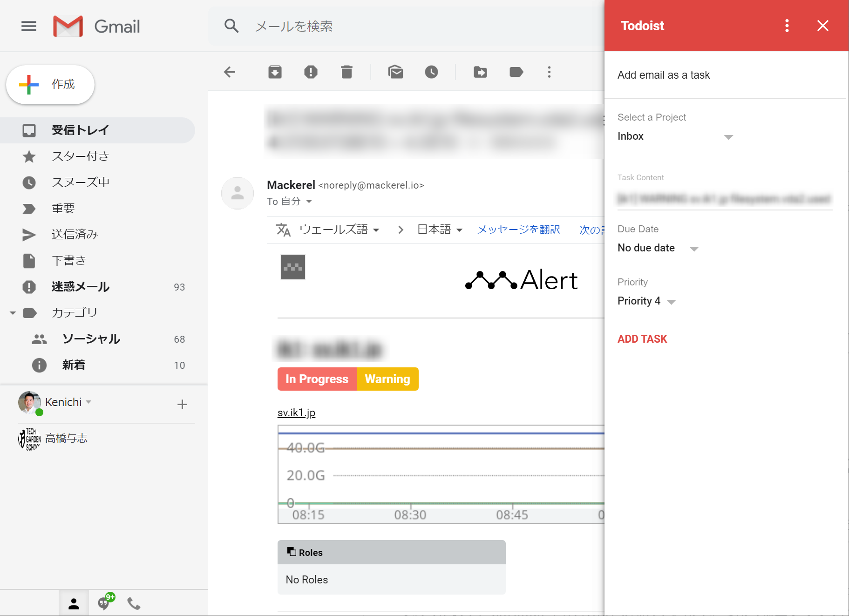849x616 pixels.
Task: Open the Gmail main menu hamburger icon
Action: (x=29, y=26)
